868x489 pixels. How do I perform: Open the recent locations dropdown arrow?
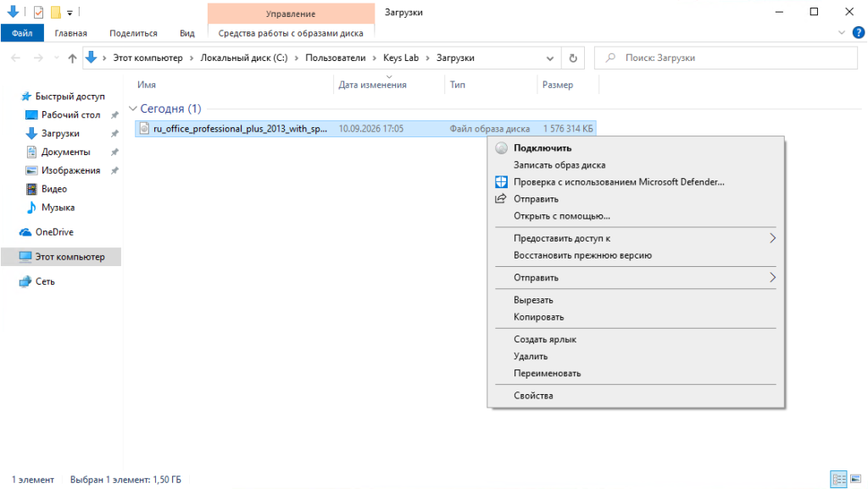point(56,58)
